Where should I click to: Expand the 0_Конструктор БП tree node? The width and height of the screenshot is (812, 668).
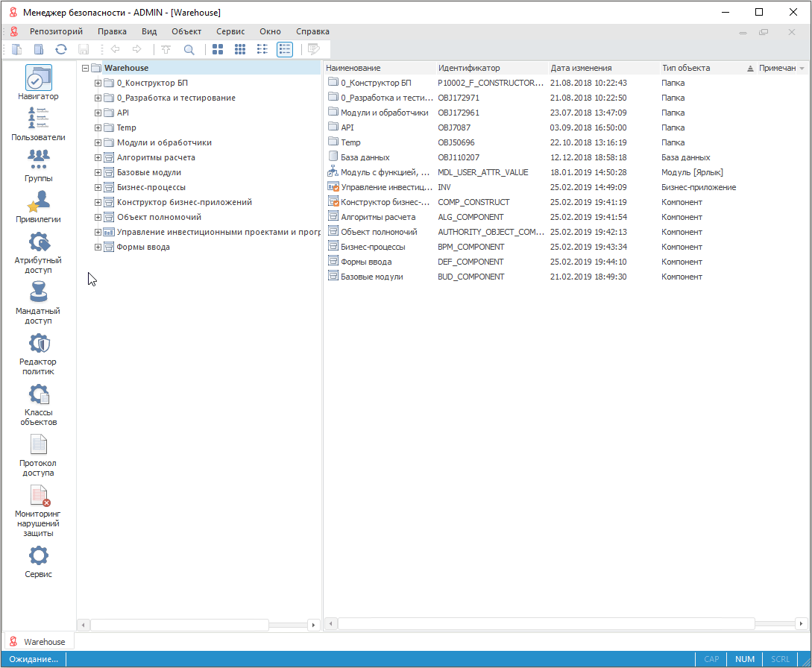(98, 83)
